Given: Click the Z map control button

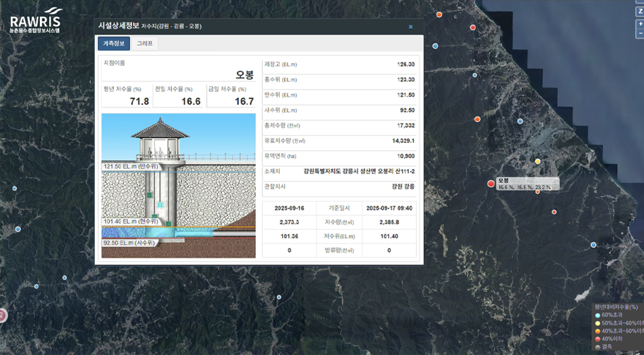Looking at the screenshot, I should [640, 12].
